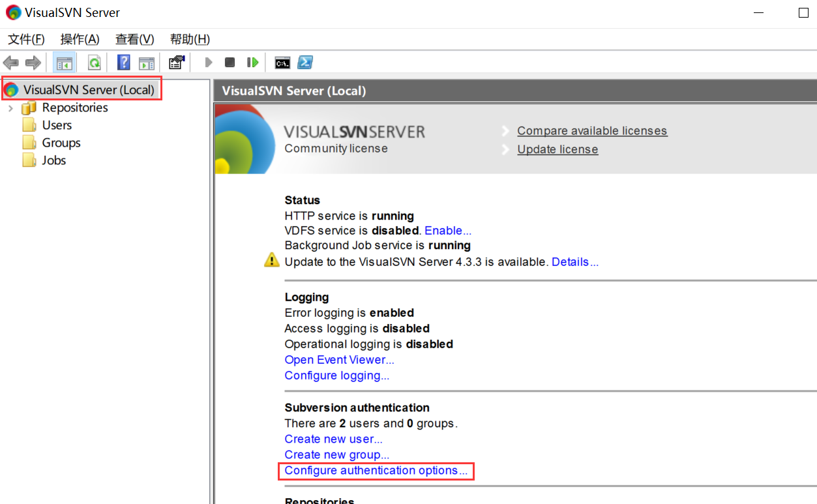This screenshot has height=504, width=817.
Task: Open the 帮助(H) menu
Action: click(190, 40)
